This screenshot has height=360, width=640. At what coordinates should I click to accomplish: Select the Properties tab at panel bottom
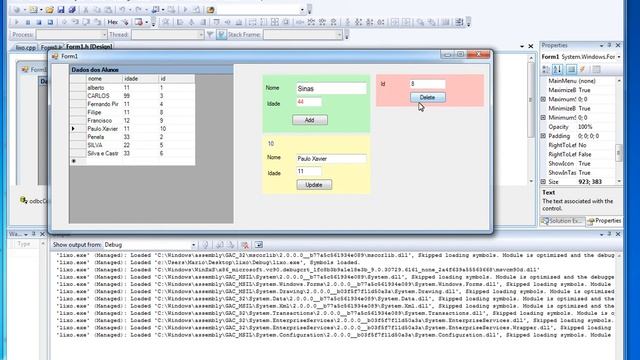click(x=605, y=221)
